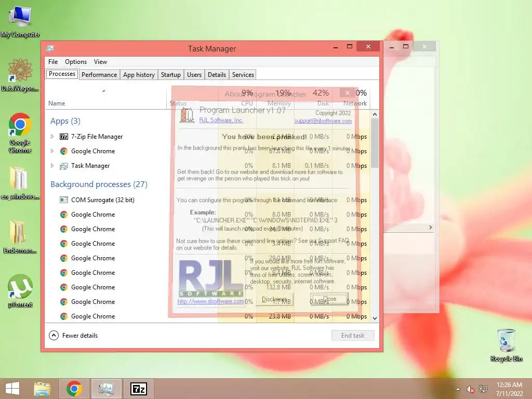Viewport: 532px width, 399px height.
Task: Click the COM Surrogate process icon
Action: (x=64, y=200)
